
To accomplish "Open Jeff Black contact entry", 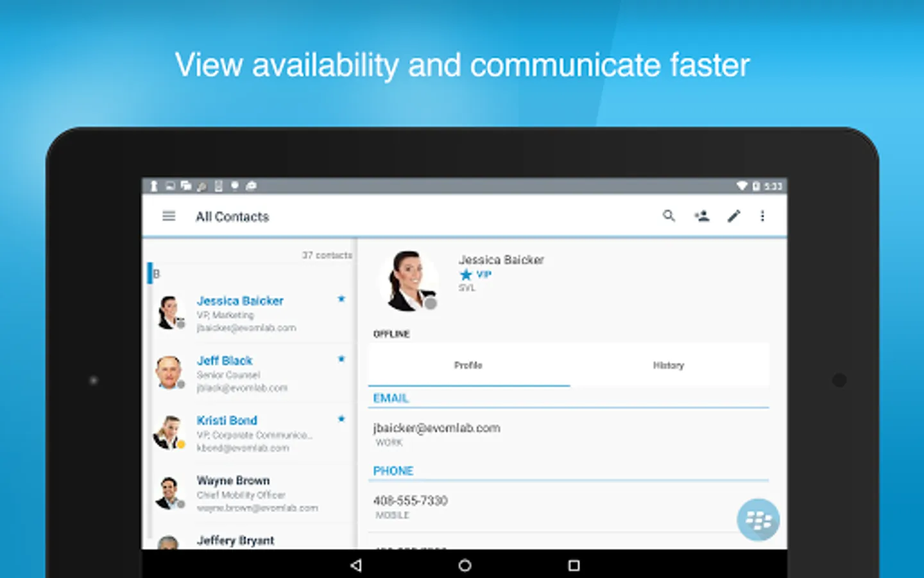I will coord(252,374).
